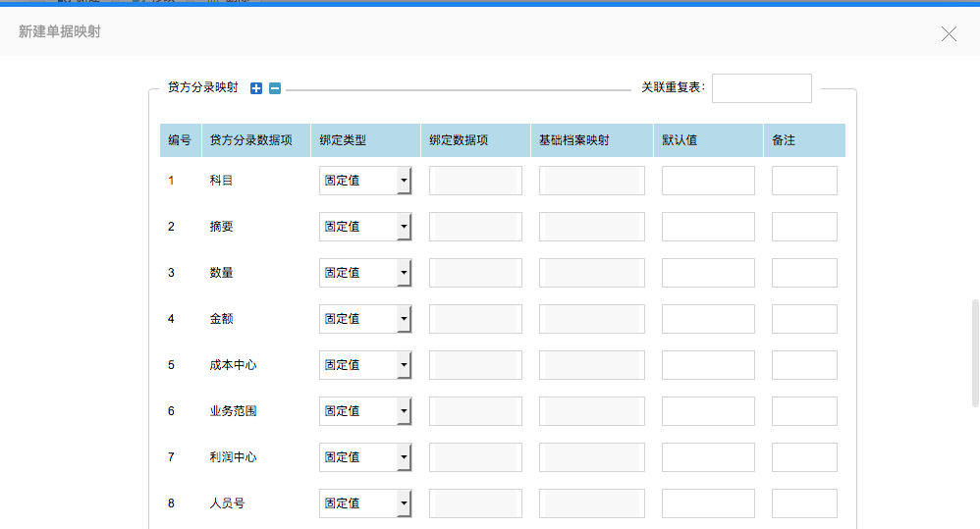Click 绑定数据项 field in 数量 row
980x529 pixels.
click(475, 273)
